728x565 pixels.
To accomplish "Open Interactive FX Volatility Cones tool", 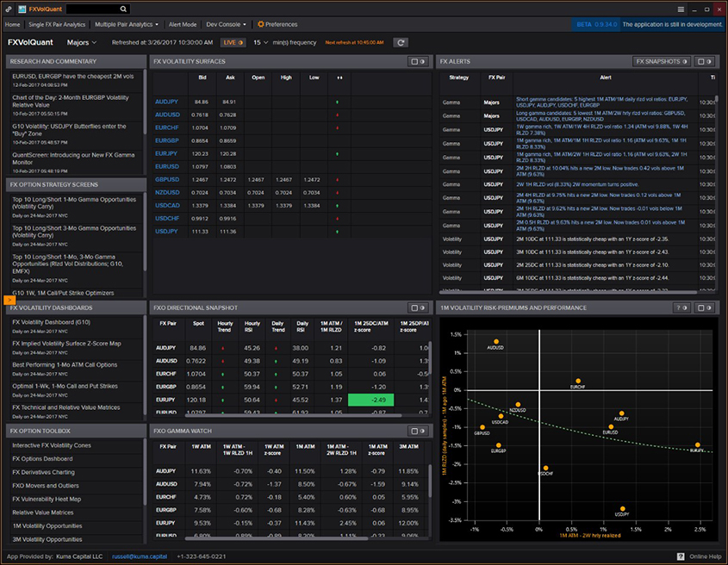I will click(52, 445).
